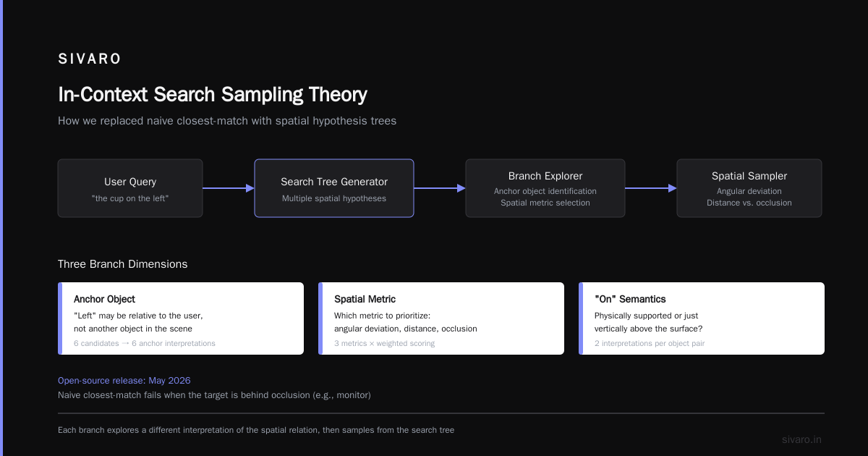Click the Three Branch Dimensions heading
868x456 pixels.
[123, 264]
